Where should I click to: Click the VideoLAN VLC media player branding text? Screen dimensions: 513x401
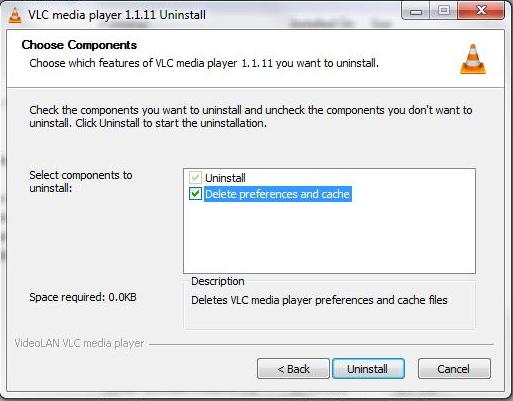pos(79,343)
